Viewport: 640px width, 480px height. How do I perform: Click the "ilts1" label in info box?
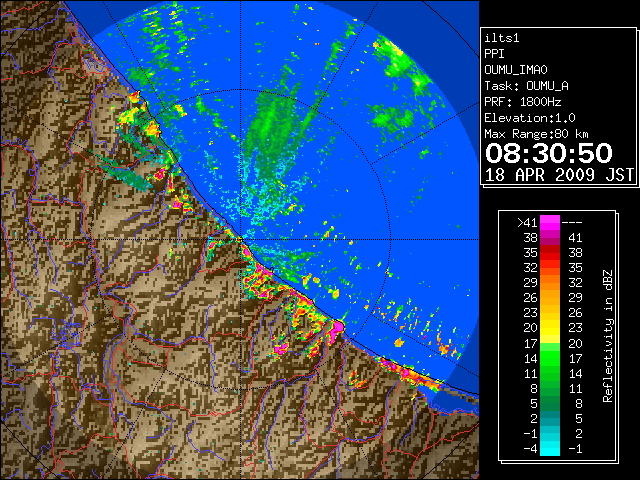[502, 38]
